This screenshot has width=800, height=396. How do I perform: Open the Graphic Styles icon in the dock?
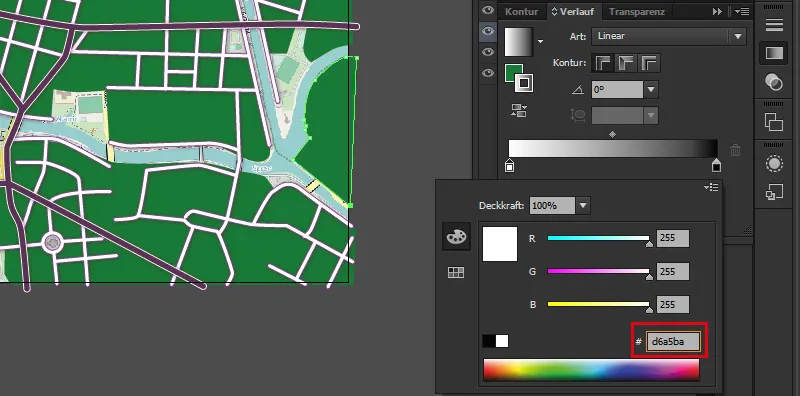[x=774, y=192]
